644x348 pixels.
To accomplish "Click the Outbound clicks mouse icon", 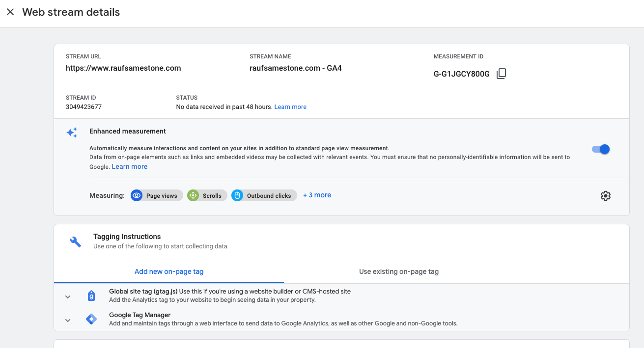I will coord(237,195).
